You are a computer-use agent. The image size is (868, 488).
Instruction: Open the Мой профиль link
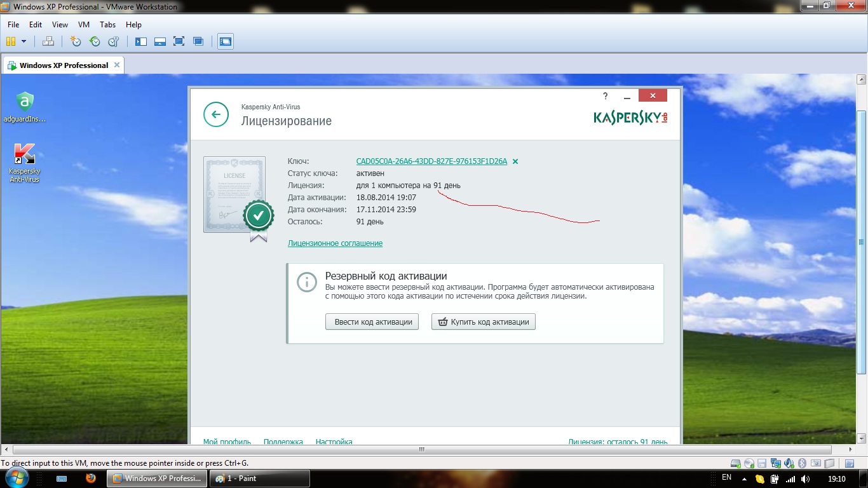(x=227, y=442)
